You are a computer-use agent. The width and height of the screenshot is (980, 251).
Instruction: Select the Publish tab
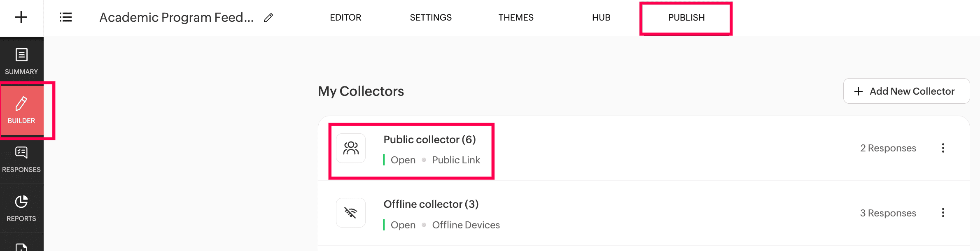(x=686, y=18)
